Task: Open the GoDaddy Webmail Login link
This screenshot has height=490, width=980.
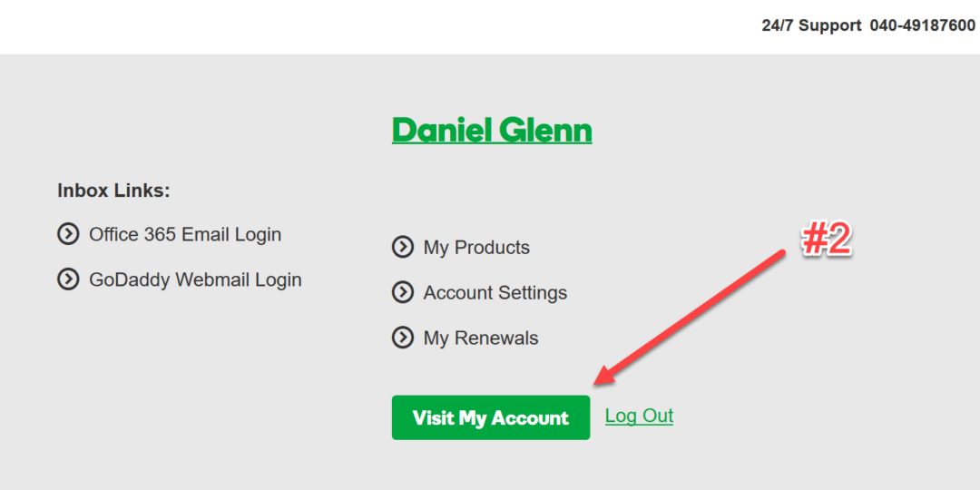Action: coord(195,279)
